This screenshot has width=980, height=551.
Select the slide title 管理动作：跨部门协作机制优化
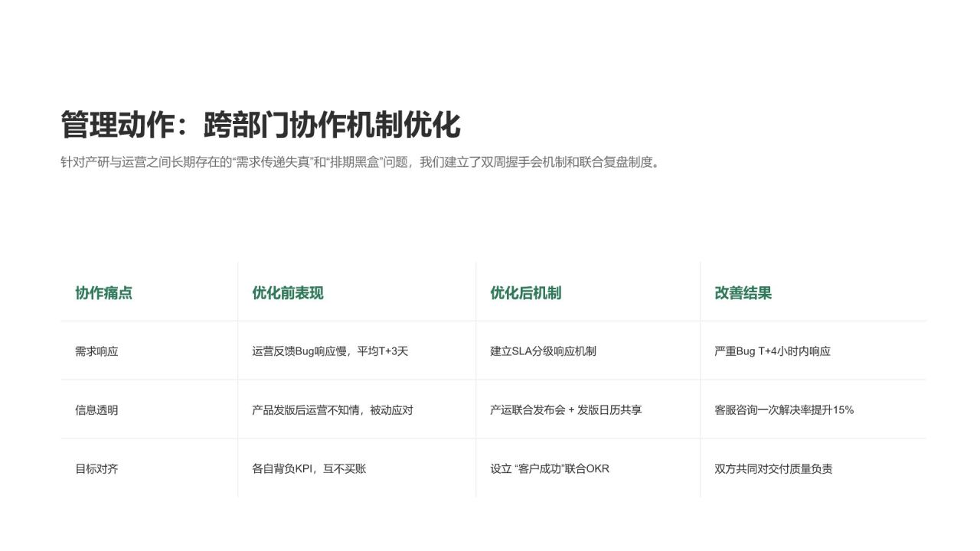click(x=260, y=126)
